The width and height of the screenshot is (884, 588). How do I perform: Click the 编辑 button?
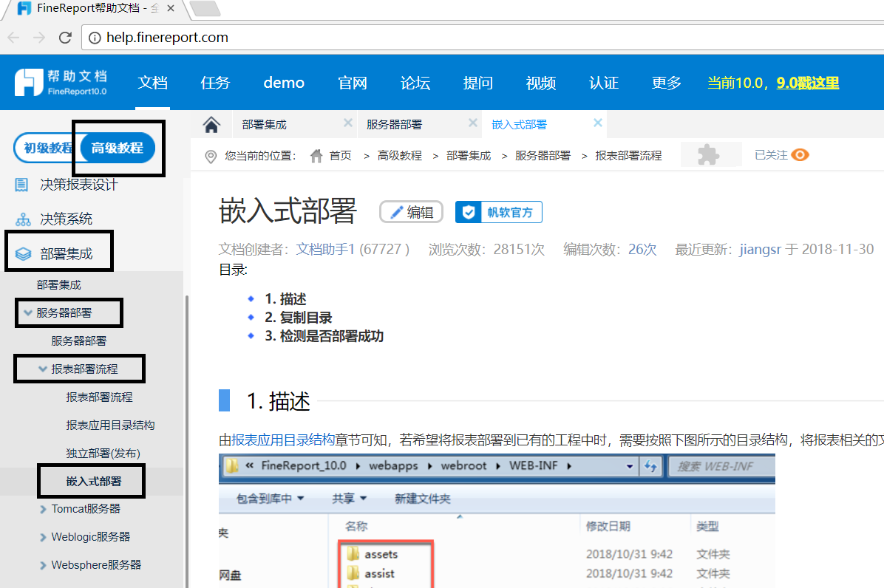point(411,212)
